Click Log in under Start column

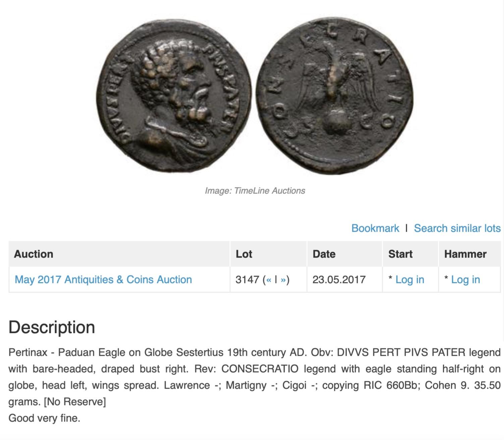pos(409,280)
